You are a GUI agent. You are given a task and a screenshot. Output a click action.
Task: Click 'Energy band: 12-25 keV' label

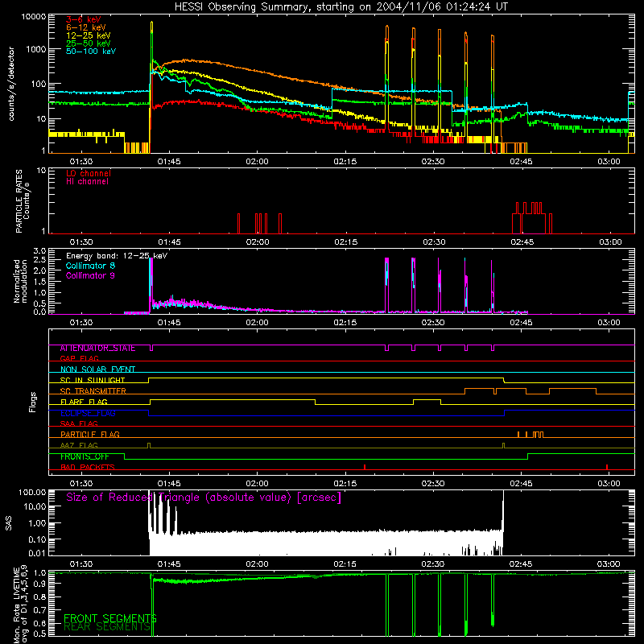(x=117, y=256)
